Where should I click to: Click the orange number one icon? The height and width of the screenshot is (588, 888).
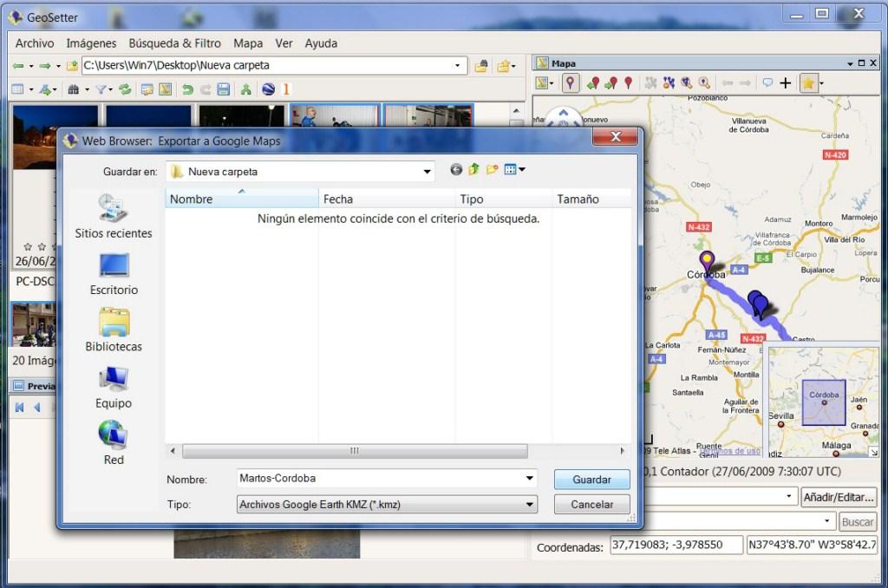point(286,89)
